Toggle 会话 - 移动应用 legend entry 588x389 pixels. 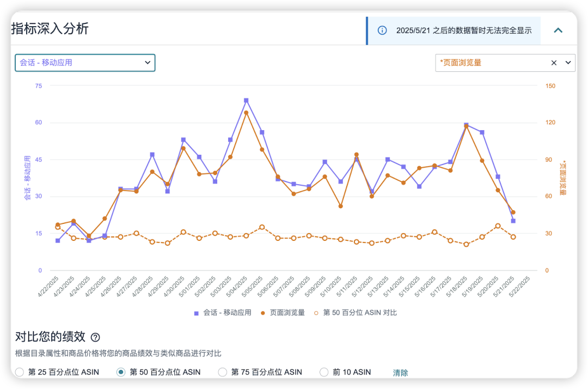[223, 313]
